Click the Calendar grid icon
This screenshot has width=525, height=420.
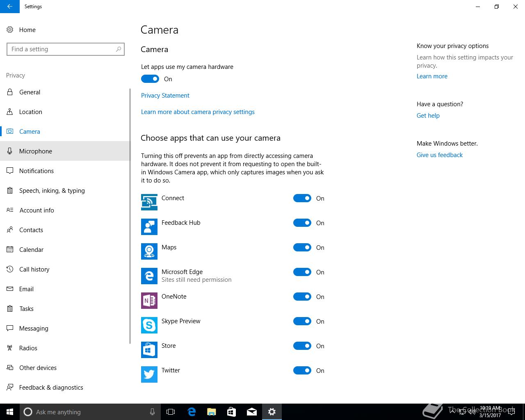(10, 249)
